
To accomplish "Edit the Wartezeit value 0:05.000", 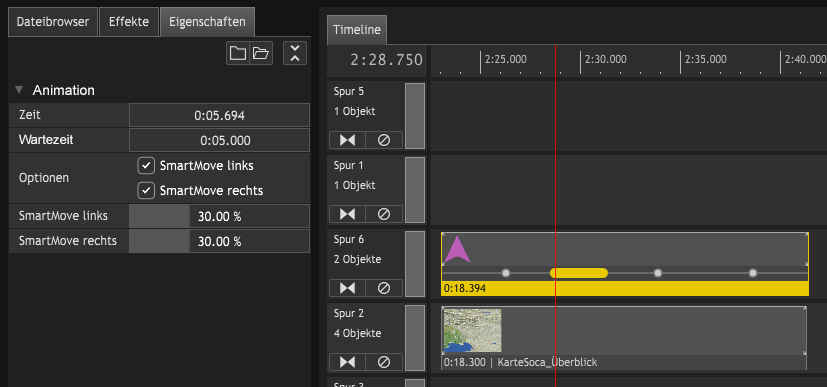I will [219, 140].
